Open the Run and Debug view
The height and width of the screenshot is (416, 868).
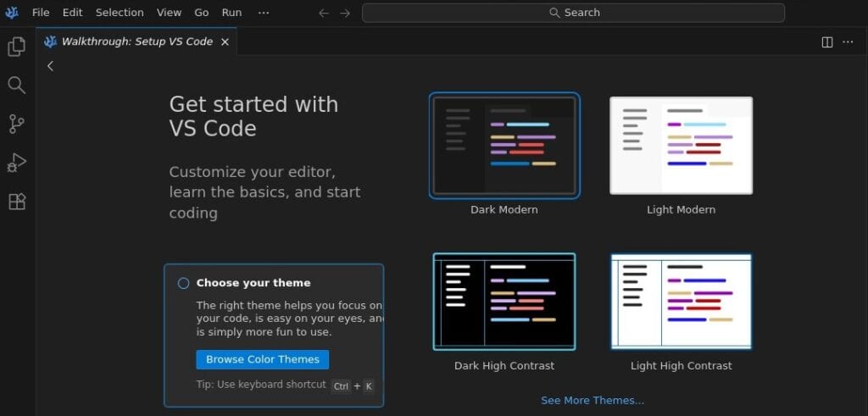point(17,163)
